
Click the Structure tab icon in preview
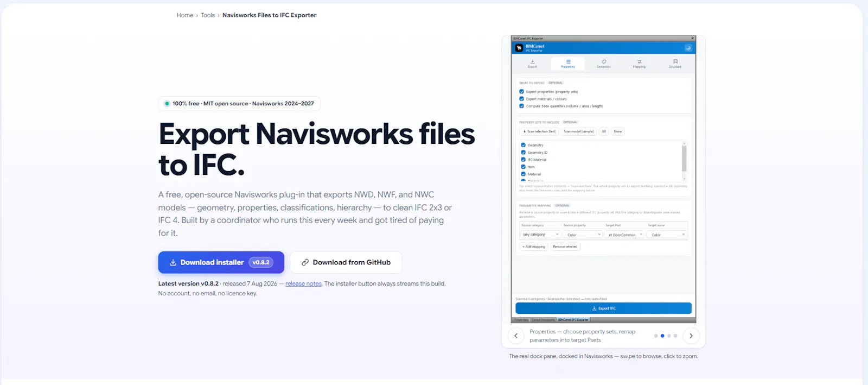pos(675,61)
